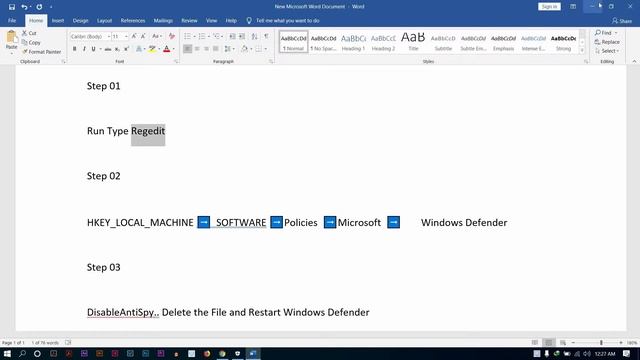The image size is (640, 360).
Task: Open the Clipboard pane launcher
Action: pyautogui.click(x=63, y=62)
